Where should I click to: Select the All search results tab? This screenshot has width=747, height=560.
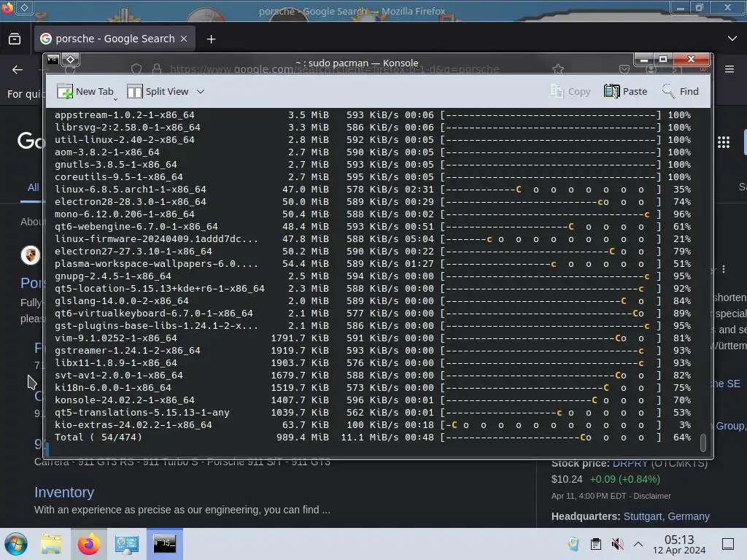point(33,187)
